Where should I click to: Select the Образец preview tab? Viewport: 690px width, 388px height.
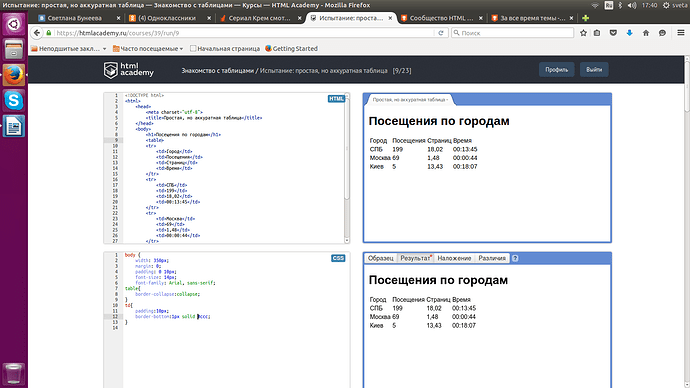tap(381, 258)
